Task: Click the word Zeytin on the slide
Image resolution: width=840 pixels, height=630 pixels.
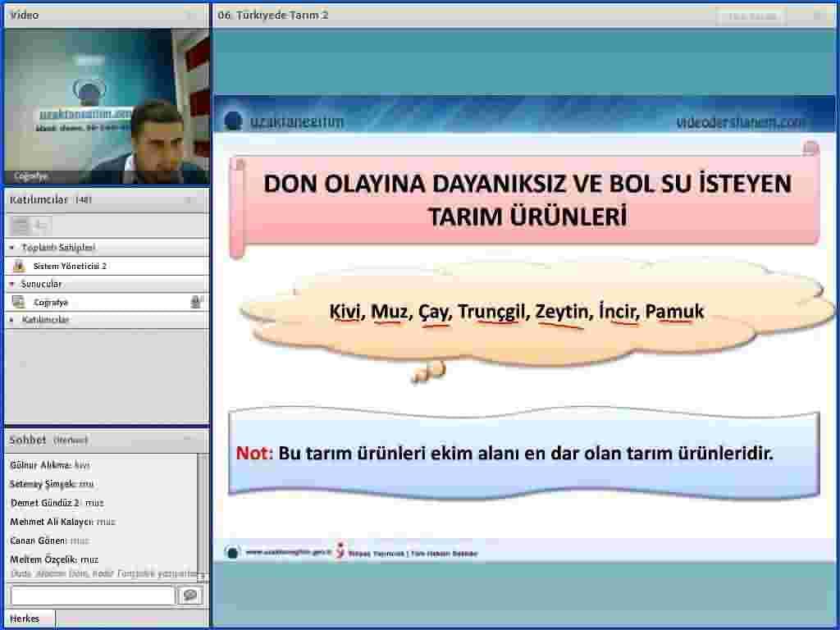Action: 562,311
